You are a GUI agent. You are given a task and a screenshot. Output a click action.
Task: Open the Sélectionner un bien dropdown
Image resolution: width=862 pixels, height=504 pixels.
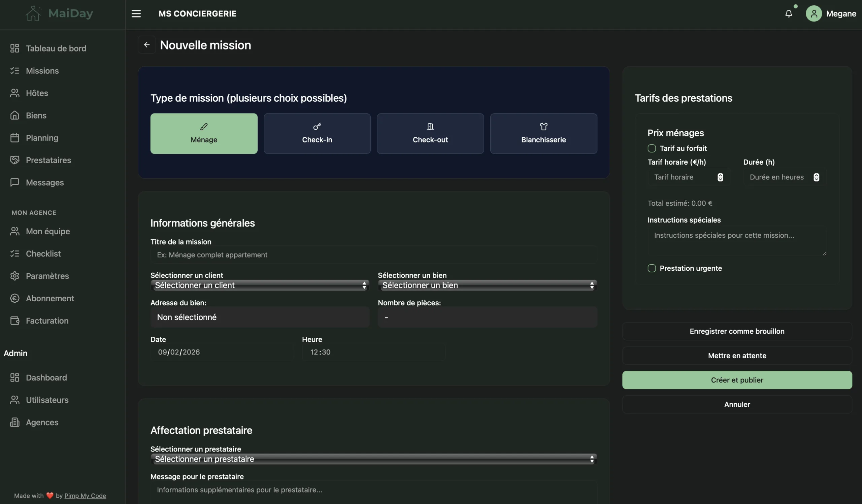click(x=487, y=285)
